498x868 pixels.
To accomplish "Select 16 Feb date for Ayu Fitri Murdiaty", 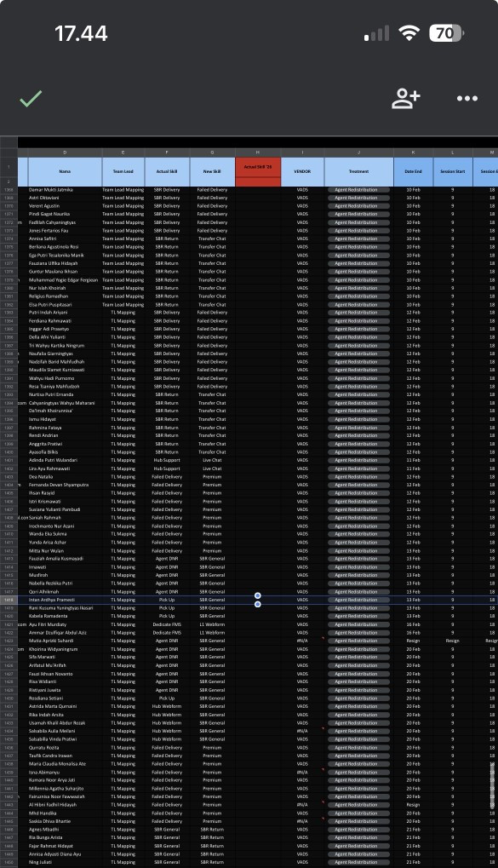I will coord(414,624).
